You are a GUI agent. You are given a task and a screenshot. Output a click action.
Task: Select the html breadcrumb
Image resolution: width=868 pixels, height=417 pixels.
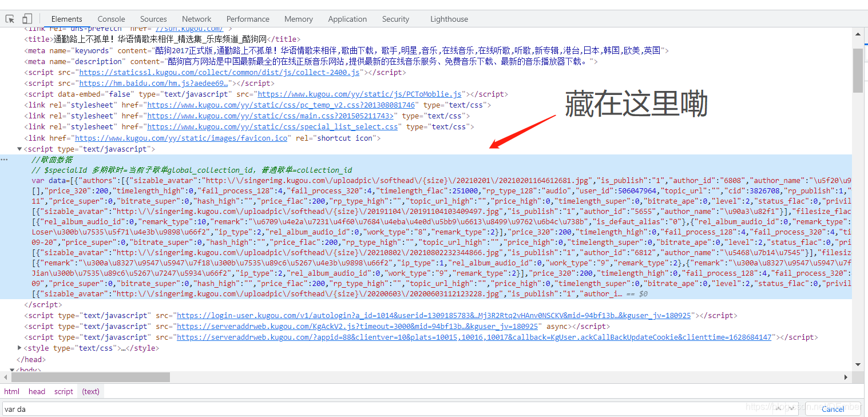coord(11,392)
